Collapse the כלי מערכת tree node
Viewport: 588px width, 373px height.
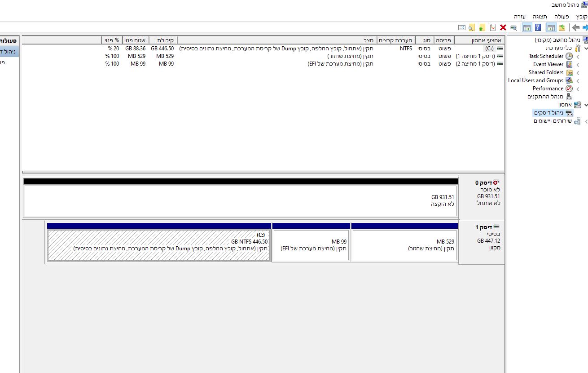[586, 48]
